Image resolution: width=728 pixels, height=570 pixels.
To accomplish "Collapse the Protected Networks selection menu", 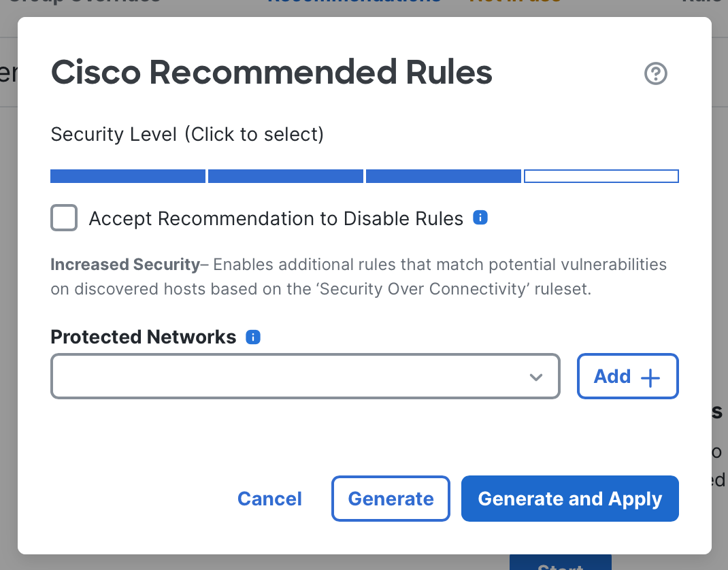I will 537,376.
